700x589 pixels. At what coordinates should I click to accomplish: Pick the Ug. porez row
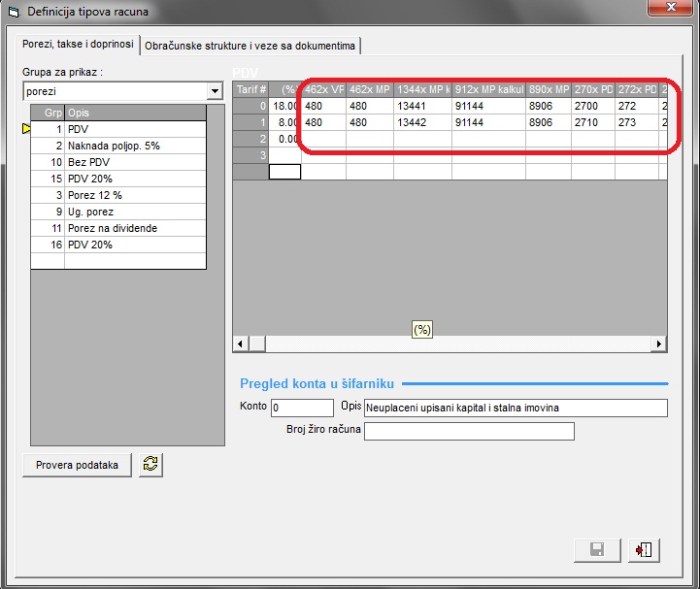pos(135,212)
